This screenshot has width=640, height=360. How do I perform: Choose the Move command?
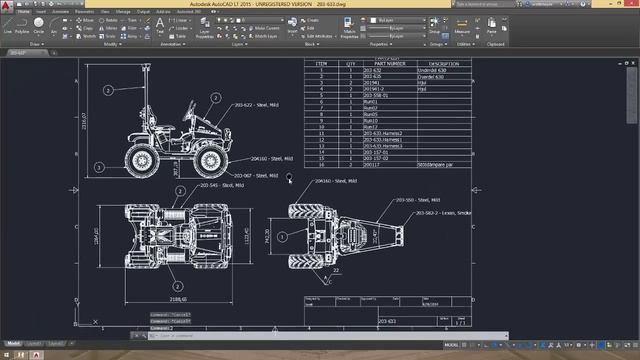coord(85,20)
